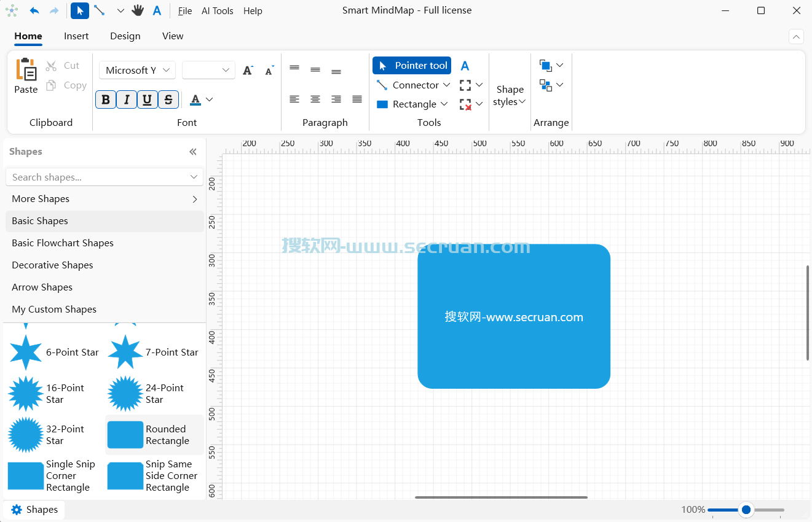Click the Undo arrow in title bar
Viewport: 812px width, 522px height.
click(35, 10)
